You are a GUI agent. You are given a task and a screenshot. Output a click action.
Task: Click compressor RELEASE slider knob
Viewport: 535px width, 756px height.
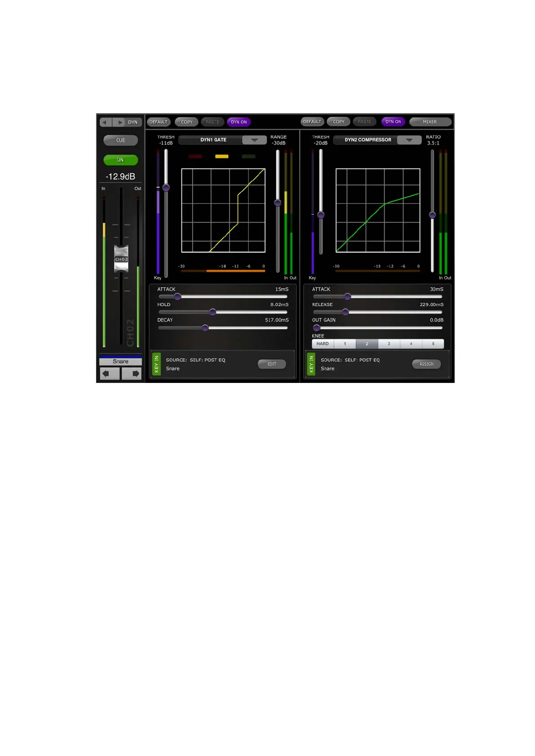point(345,312)
